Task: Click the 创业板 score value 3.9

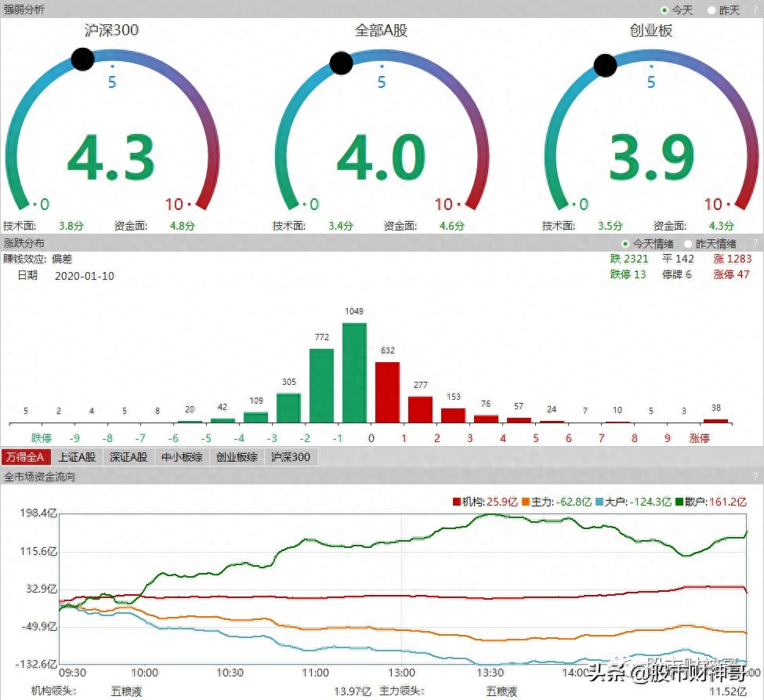Action: click(x=651, y=158)
